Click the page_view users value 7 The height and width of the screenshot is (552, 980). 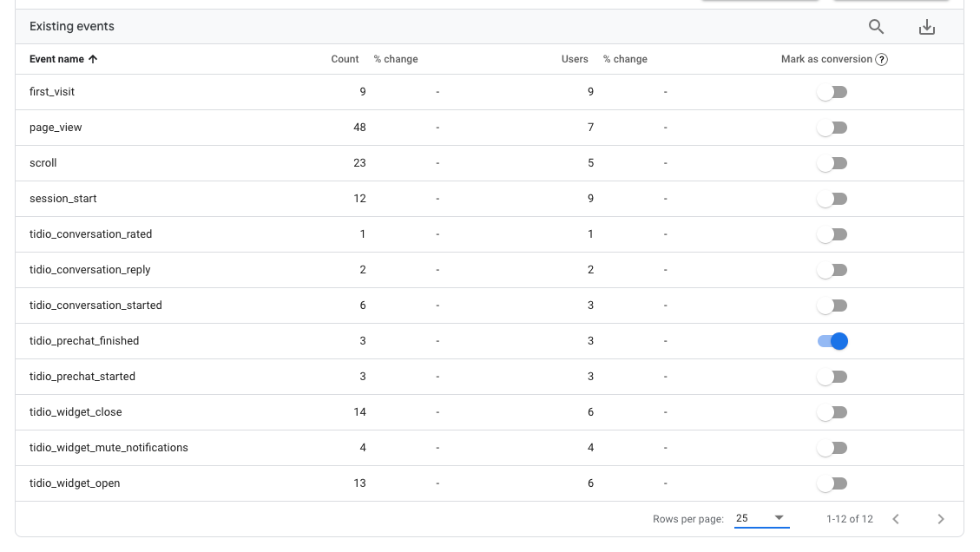590,128
